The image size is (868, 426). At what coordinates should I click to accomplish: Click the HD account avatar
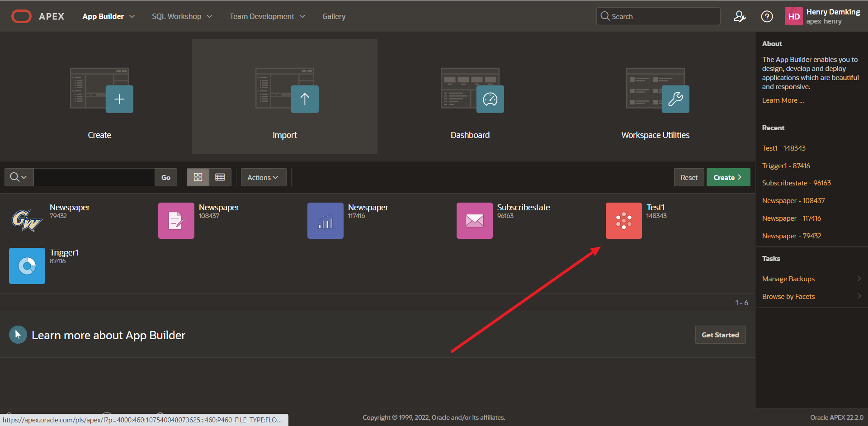[793, 16]
